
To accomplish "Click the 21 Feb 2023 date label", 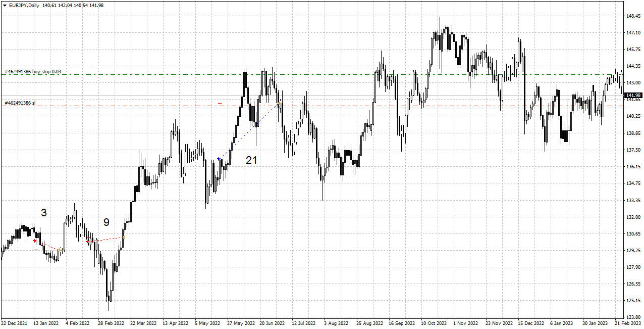I will (x=628, y=323).
